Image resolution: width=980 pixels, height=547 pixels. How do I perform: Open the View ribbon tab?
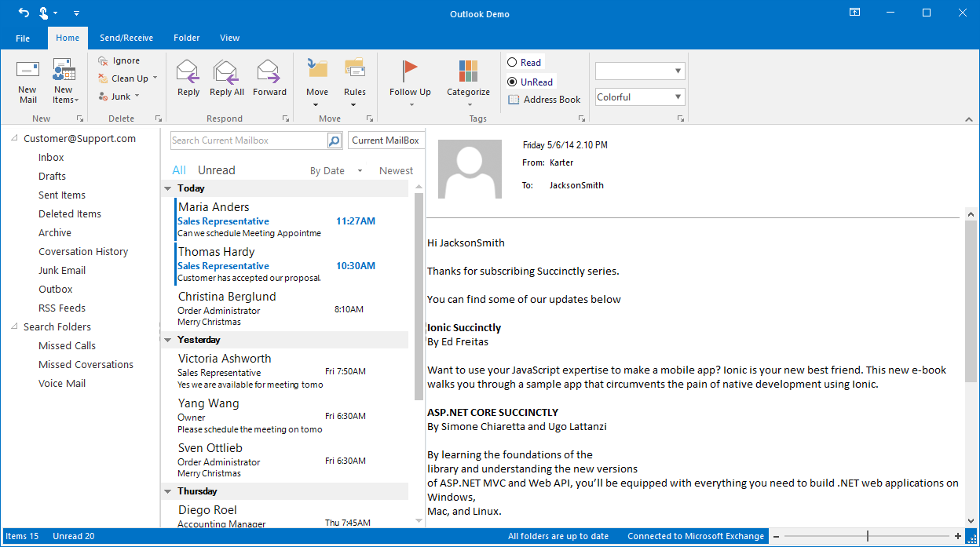(229, 38)
